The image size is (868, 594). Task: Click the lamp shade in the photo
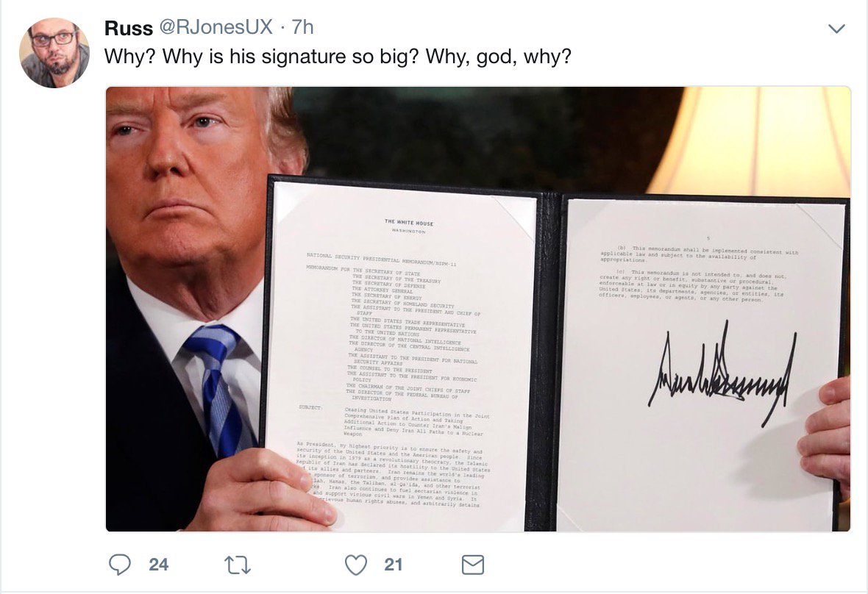point(749,141)
